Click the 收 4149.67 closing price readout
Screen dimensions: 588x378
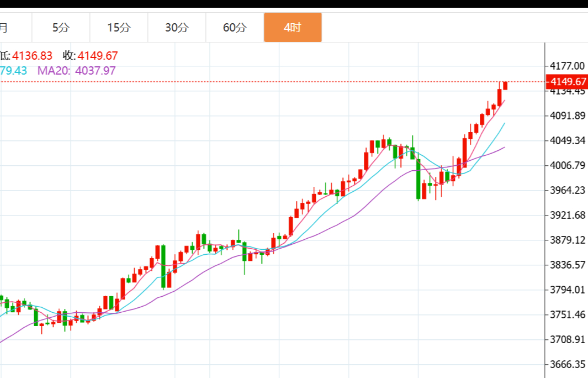90,56
